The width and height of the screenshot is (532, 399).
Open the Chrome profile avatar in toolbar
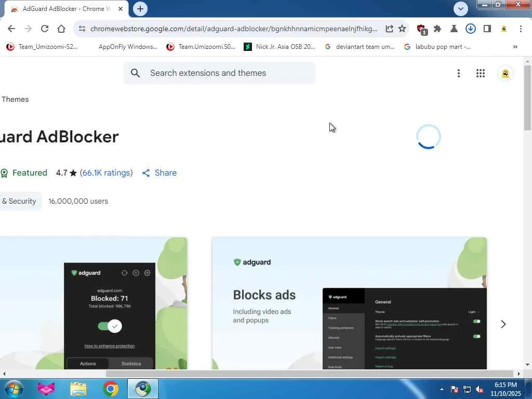click(504, 29)
